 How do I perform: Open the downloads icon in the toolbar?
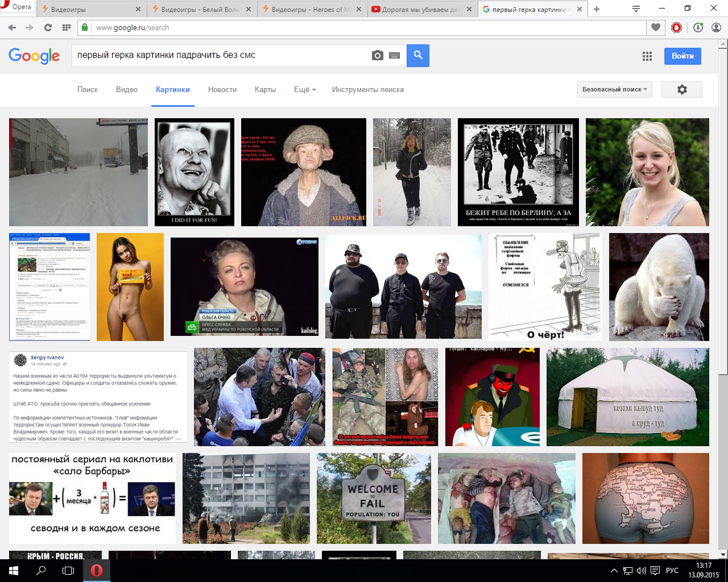tap(698, 27)
